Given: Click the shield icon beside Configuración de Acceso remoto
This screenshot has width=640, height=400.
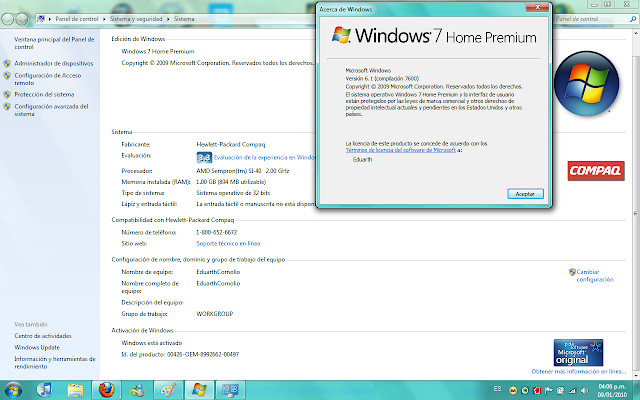Looking at the screenshot, I should (7, 76).
